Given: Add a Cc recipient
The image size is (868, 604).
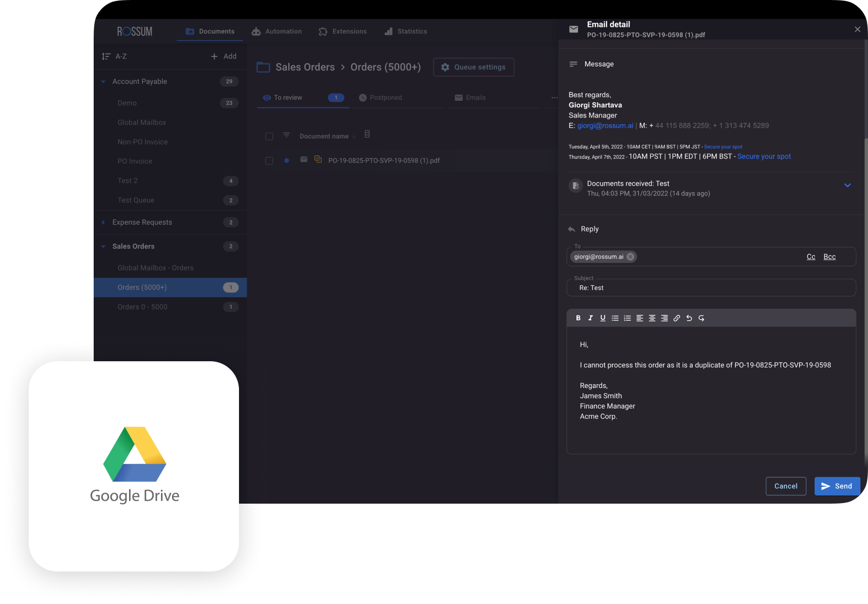Looking at the screenshot, I should 811,257.
